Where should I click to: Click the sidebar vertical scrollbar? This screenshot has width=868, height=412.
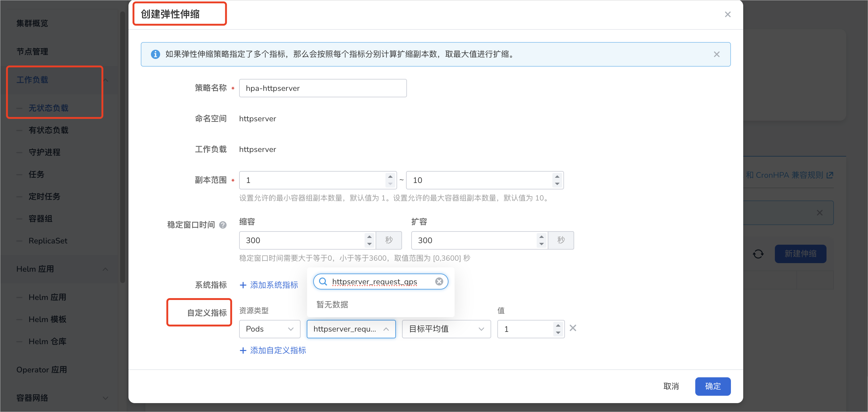click(x=123, y=147)
